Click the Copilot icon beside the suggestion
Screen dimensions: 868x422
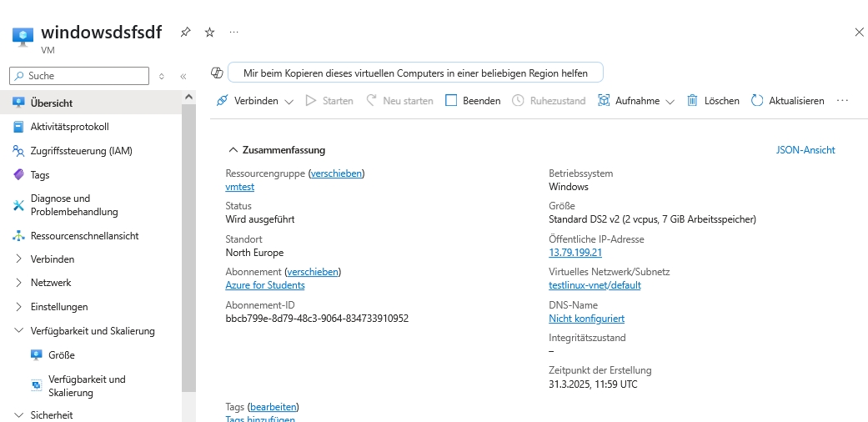tap(217, 73)
